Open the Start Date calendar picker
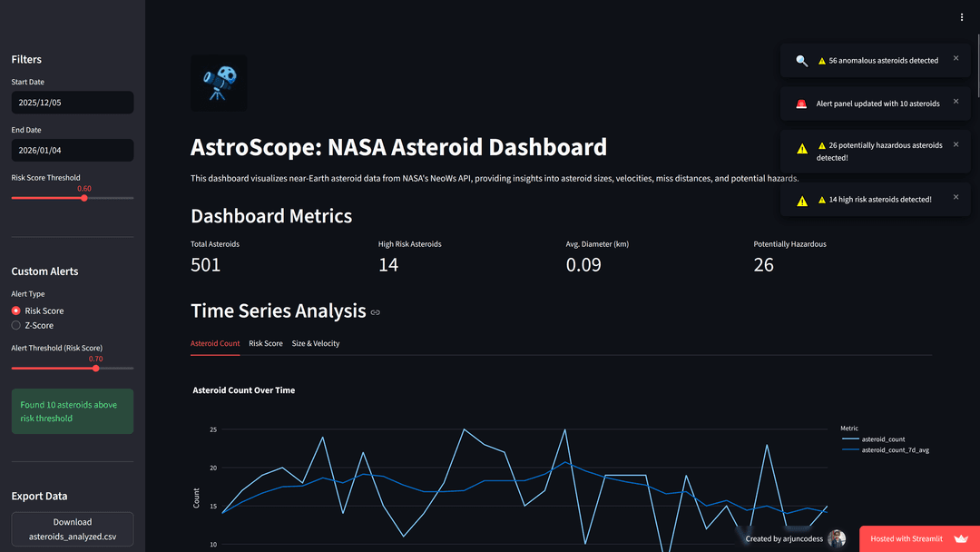 [72, 102]
